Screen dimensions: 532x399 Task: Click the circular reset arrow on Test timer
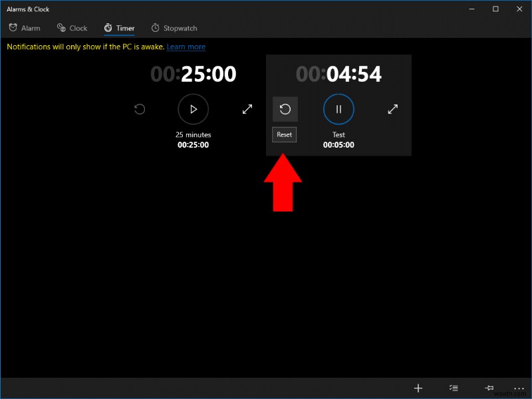point(284,109)
